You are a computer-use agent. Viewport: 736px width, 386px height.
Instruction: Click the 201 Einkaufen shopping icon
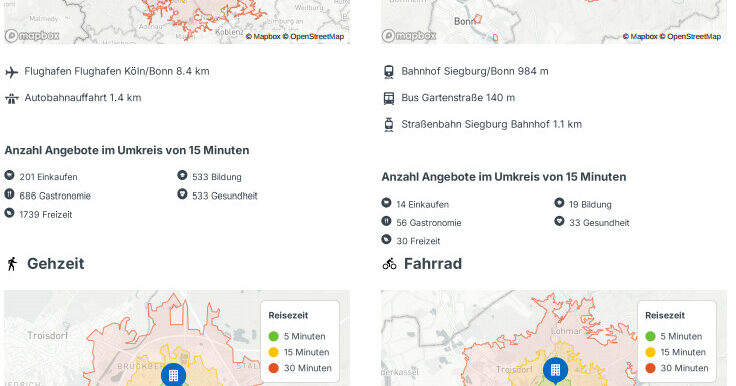point(9,176)
